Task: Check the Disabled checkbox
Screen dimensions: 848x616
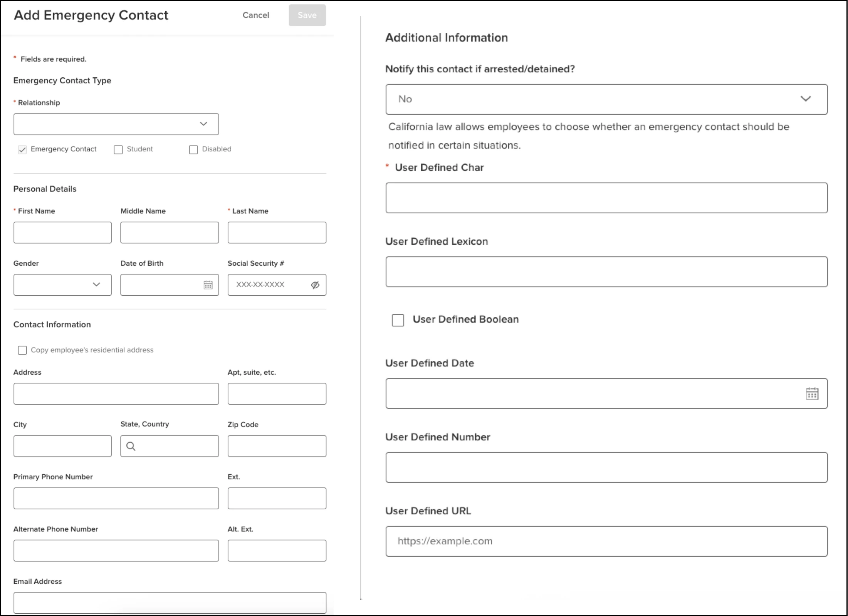Action: tap(193, 149)
